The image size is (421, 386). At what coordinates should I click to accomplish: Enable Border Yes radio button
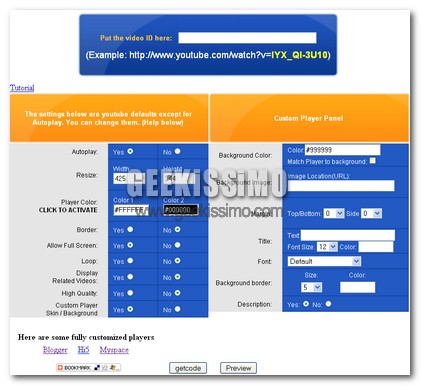click(x=130, y=229)
